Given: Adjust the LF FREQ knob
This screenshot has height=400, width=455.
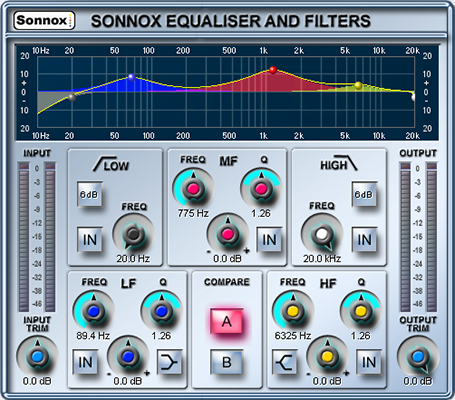Looking at the screenshot, I should point(93,311).
